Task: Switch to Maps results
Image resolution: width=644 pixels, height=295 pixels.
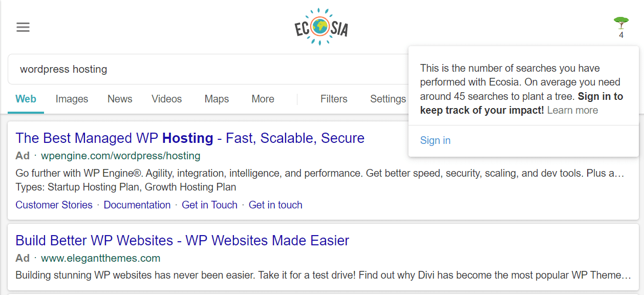Action: (x=216, y=99)
